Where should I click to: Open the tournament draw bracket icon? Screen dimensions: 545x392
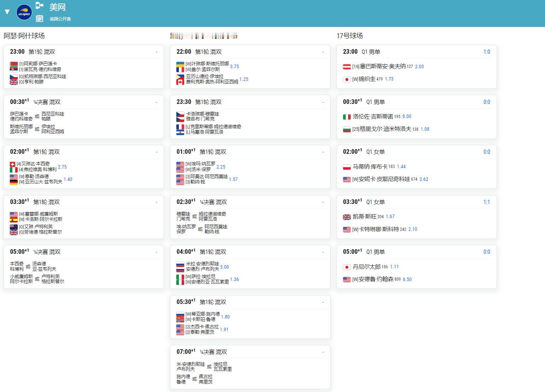click(x=39, y=5)
